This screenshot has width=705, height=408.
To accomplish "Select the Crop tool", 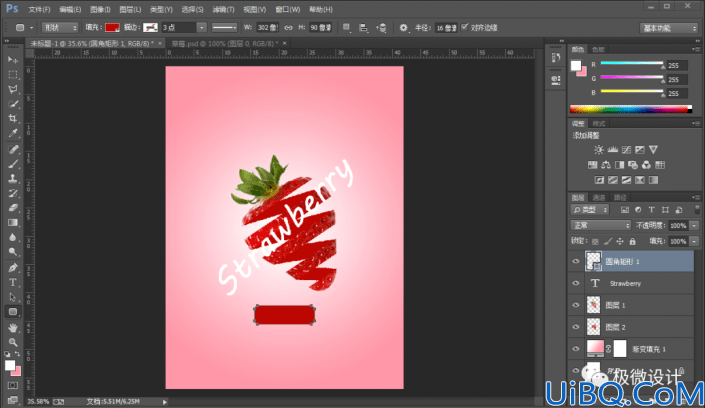I will (x=13, y=118).
